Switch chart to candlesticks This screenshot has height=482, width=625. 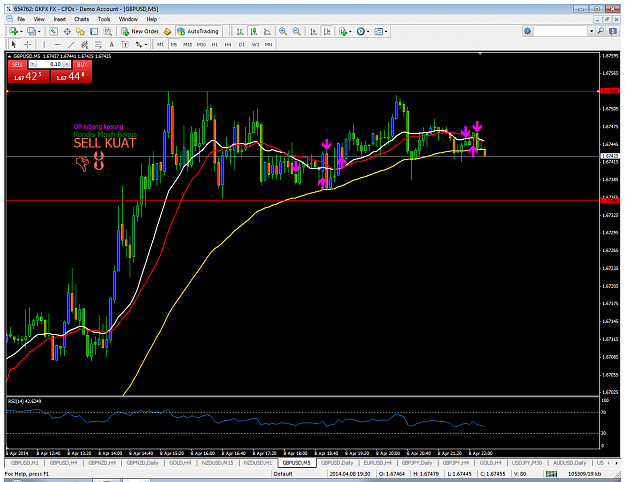click(254, 31)
